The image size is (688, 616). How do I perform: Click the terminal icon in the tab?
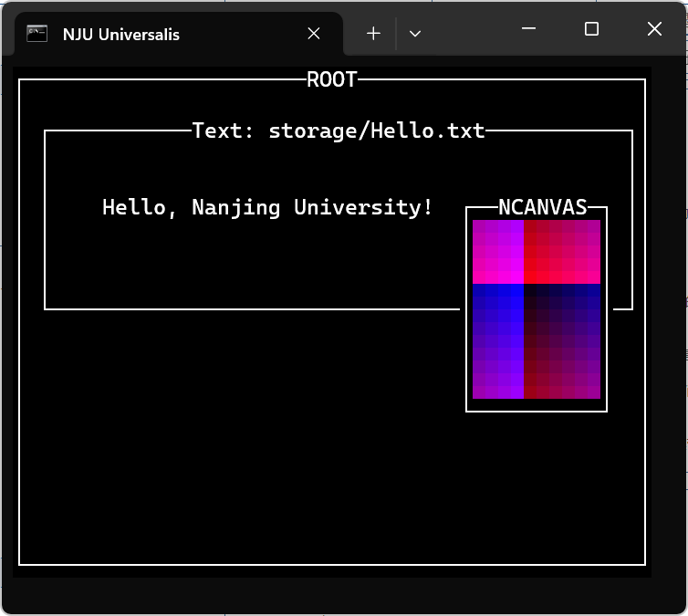(x=36, y=34)
